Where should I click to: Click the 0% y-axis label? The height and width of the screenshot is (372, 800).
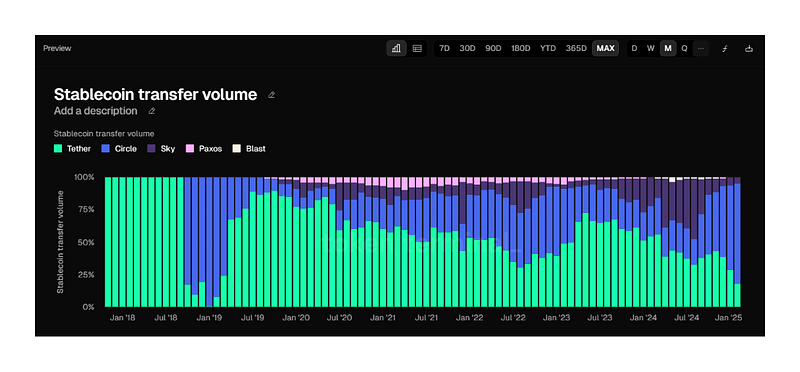click(x=88, y=307)
